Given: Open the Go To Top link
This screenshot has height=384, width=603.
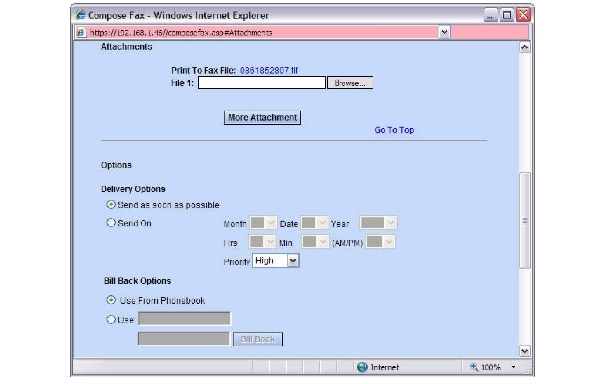Looking at the screenshot, I should point(394,130).
